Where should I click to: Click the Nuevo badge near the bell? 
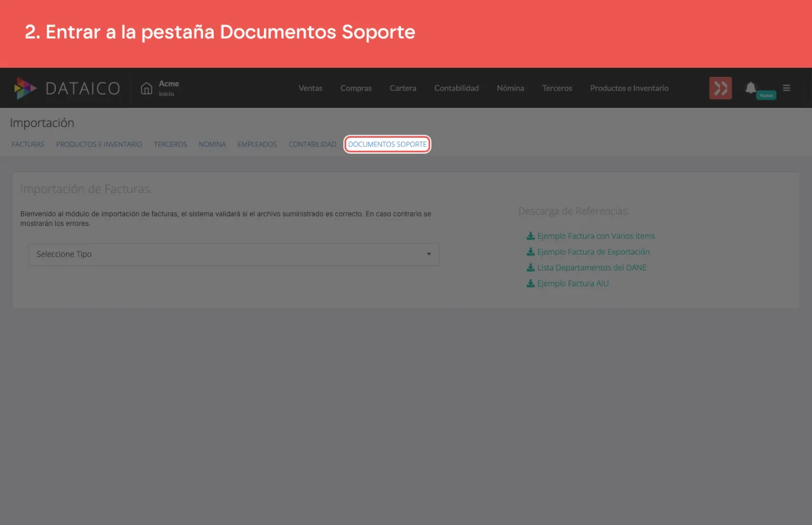766,95
